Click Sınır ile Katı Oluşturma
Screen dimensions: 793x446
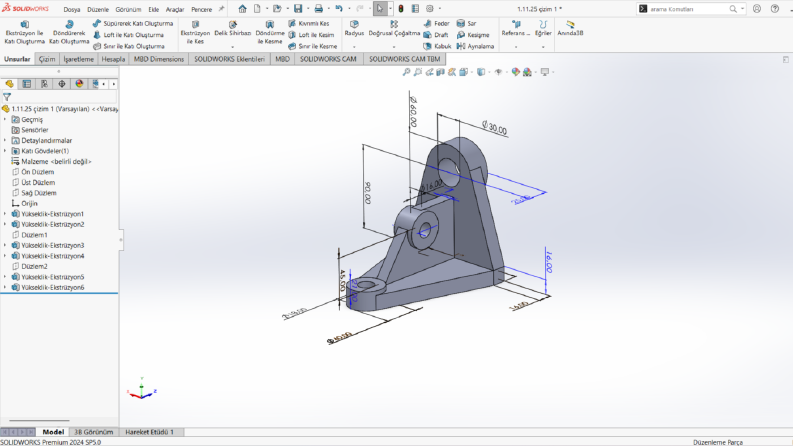(x=129, y=46)
